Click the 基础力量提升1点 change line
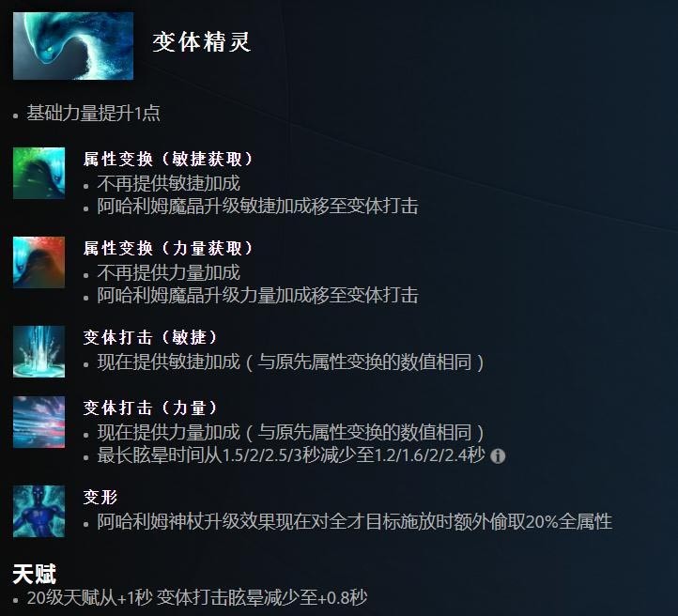The height and width of the screenshot is (616, 678). click(93, 114)
